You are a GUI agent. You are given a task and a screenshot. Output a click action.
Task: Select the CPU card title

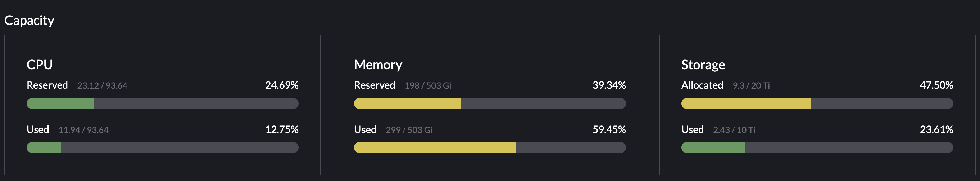pos(40,65)
